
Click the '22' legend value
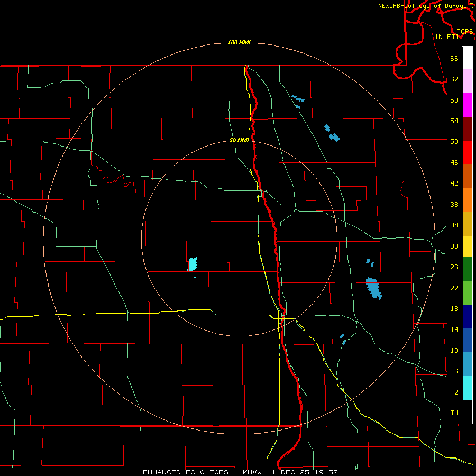(454, 288)
